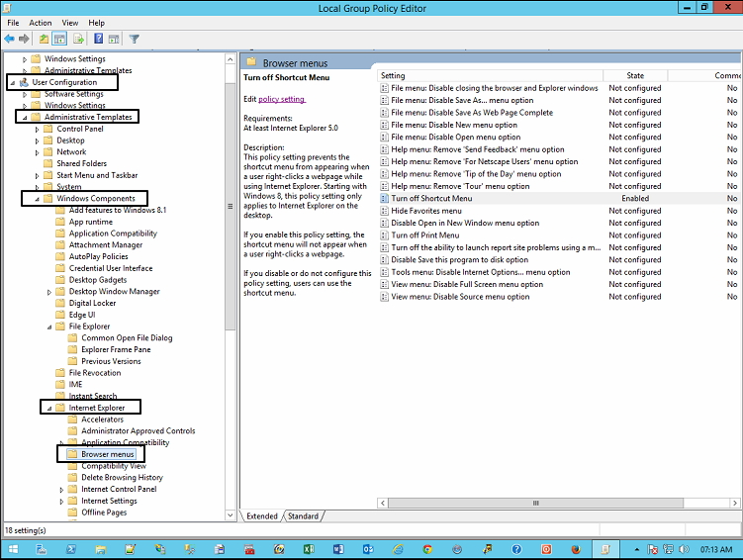Open Excel from the Windows taskbar

pyautogui.click(x=309, y=548)
